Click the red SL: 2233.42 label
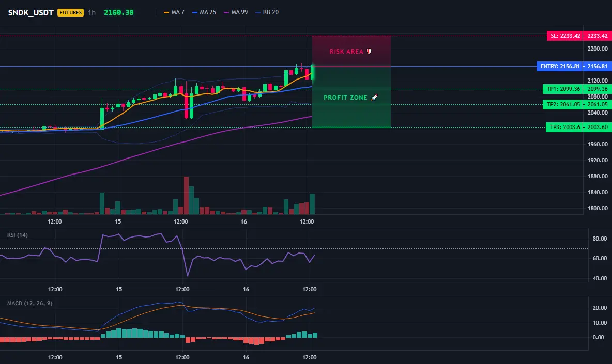This screenshot has height=364, width=612. tap(565, 36)
